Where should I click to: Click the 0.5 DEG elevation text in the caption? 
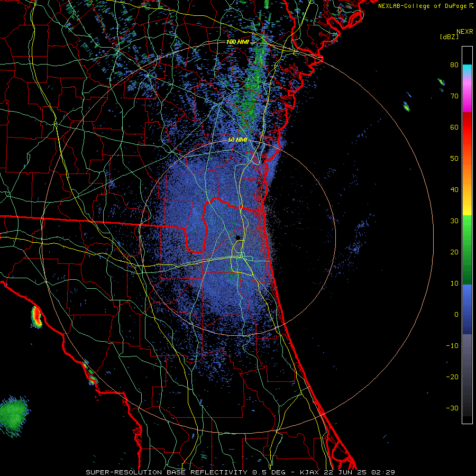[269, 472]
